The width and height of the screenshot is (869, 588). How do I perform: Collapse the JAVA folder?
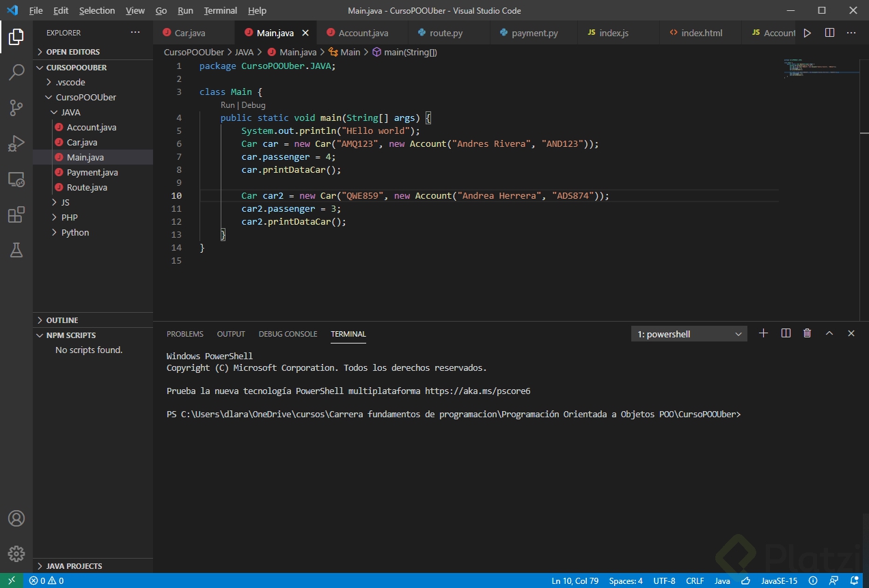(93, 112)
